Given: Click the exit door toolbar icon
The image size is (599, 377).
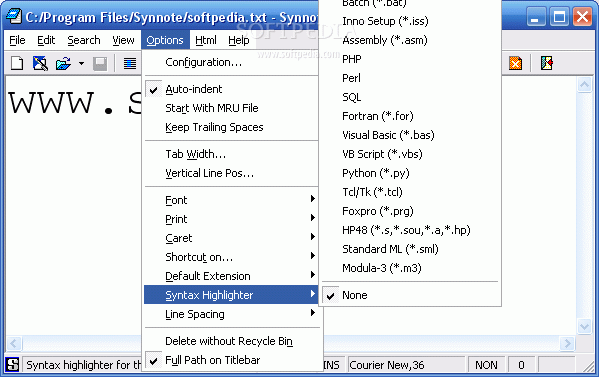Looking at the screenshot, I should coord(547,63).
